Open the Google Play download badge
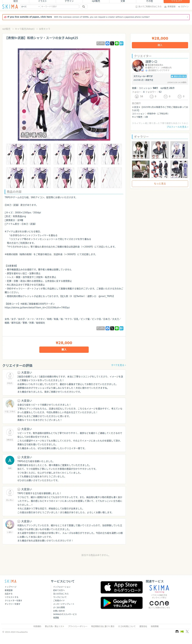The image size is (192, 644). click(122, 603)
